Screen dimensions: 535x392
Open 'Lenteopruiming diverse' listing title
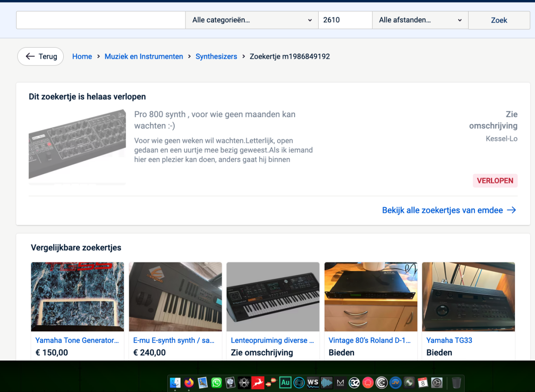[272, 340]
